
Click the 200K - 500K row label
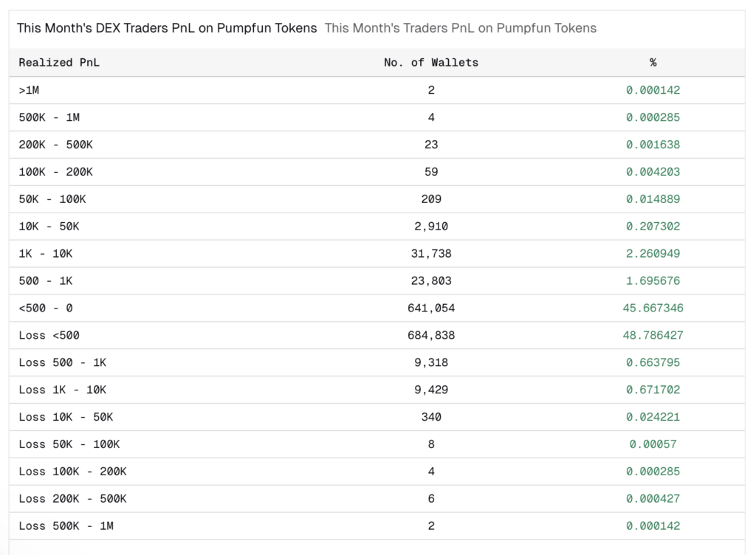[56, 145]
